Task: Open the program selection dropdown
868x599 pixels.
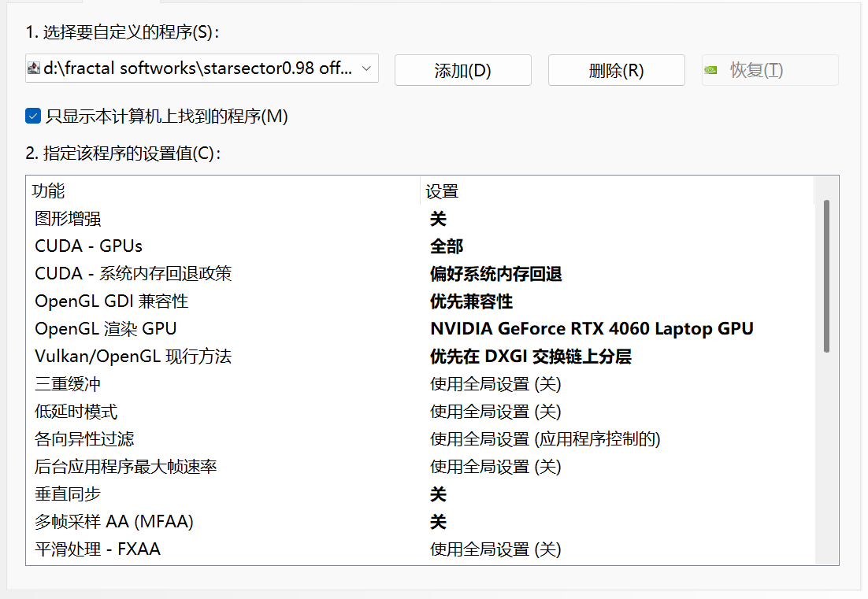Action: coord(202,68)
